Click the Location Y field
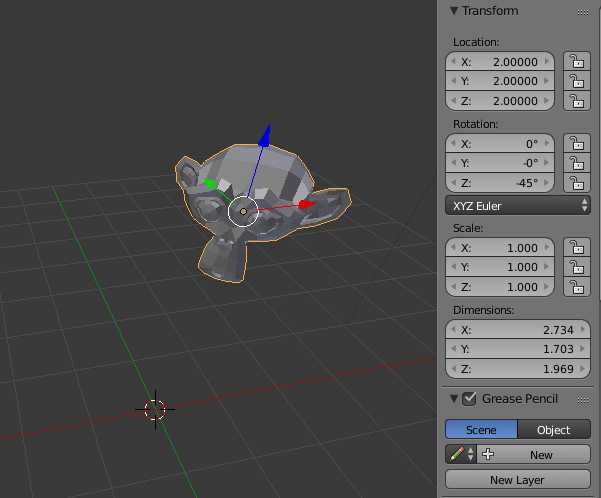The height and width of the screenshot is (498, 601). coord(500,81)
